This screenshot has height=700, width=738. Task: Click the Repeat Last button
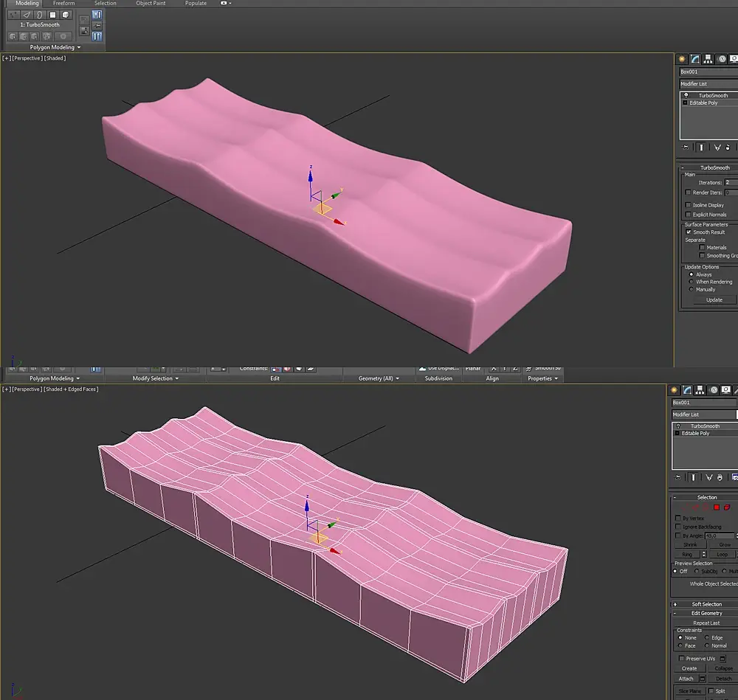(x=706, y=623)
